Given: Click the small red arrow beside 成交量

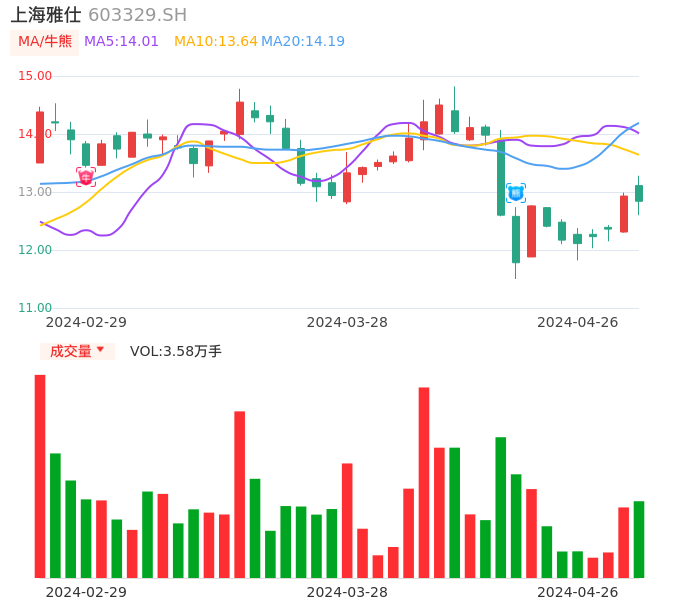Looking at the screenshot, I should coord(100,350).
